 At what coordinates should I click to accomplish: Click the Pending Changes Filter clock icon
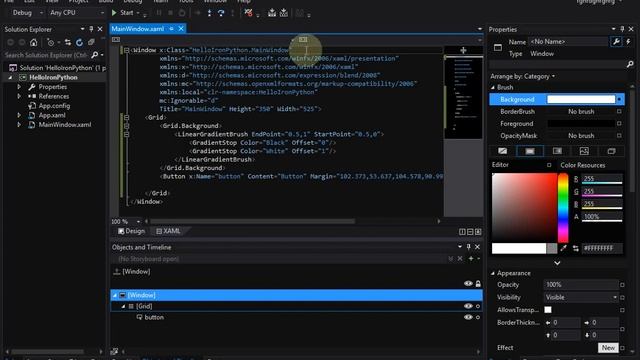51,42
